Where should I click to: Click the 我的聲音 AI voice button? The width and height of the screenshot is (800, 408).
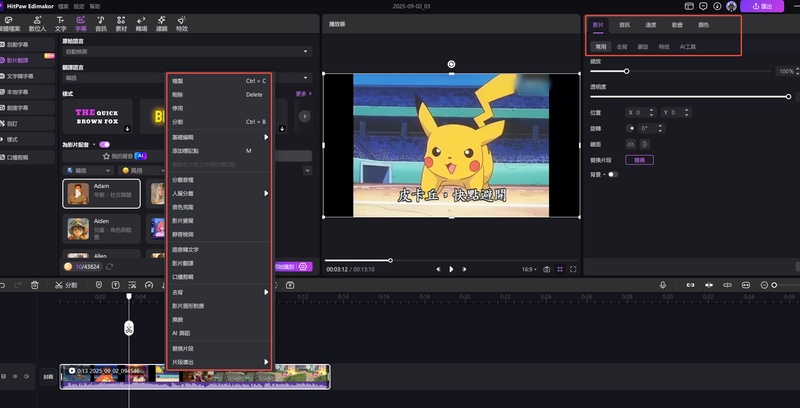click(125, 156)
